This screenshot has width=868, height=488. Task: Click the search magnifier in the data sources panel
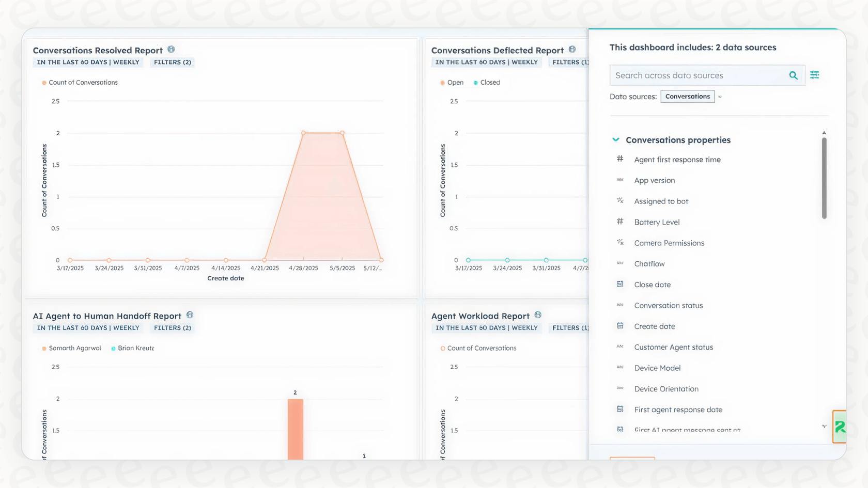click(793, 75)
